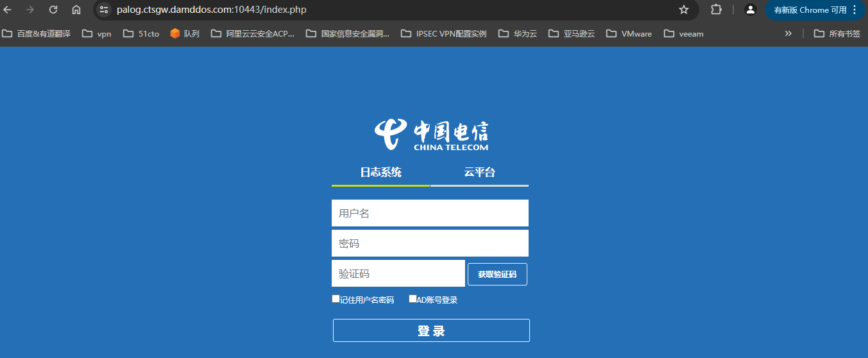Open the 队列 bookmark
Viewport: 868px width, 358px height.
(x=185, y=33)
